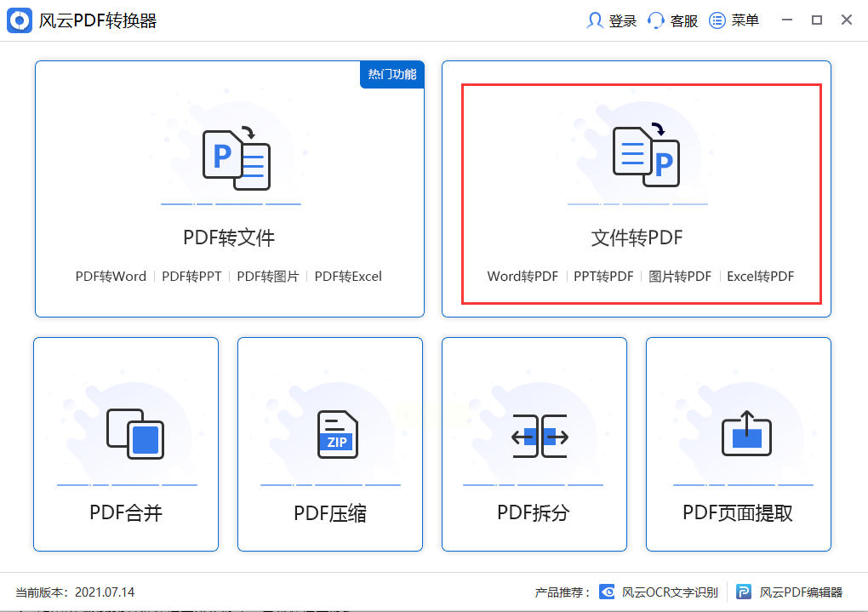Screen dimensions: 868x612
Task: Click the 文件转PDF document icon
Action: pos(646,155)
